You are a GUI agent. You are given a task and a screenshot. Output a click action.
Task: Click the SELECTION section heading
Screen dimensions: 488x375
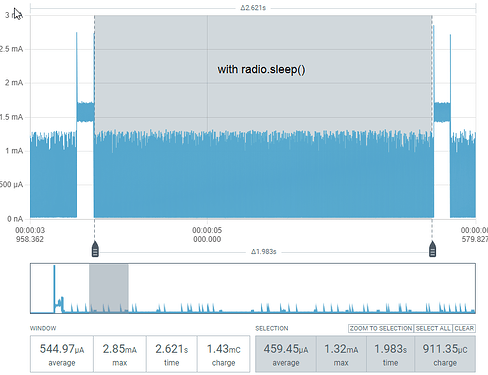click(272, 328)
